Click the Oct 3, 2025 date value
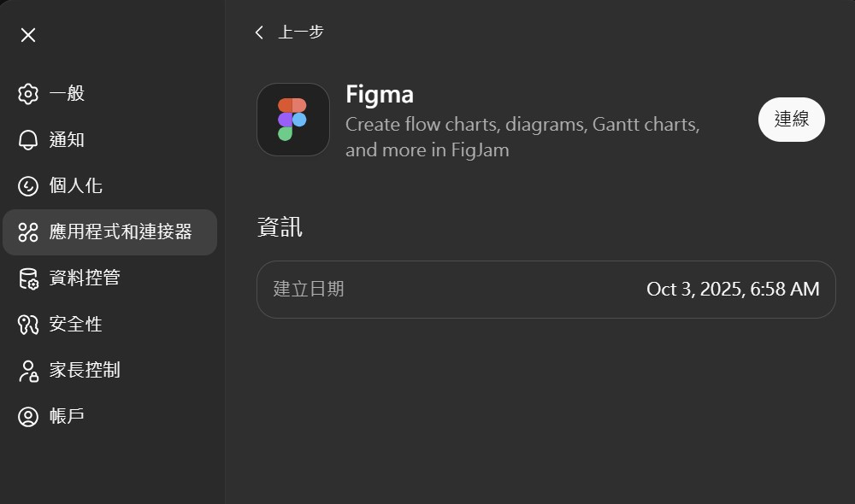 tap(733, 289)
